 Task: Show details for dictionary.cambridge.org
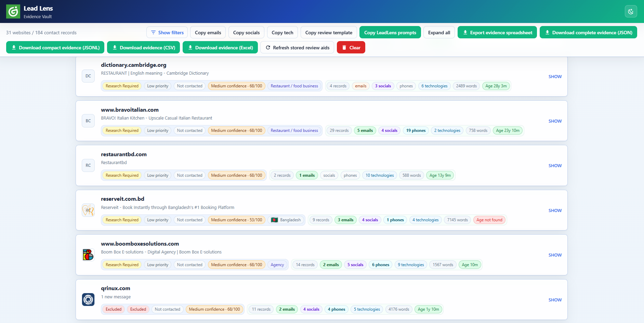(555, 76)
